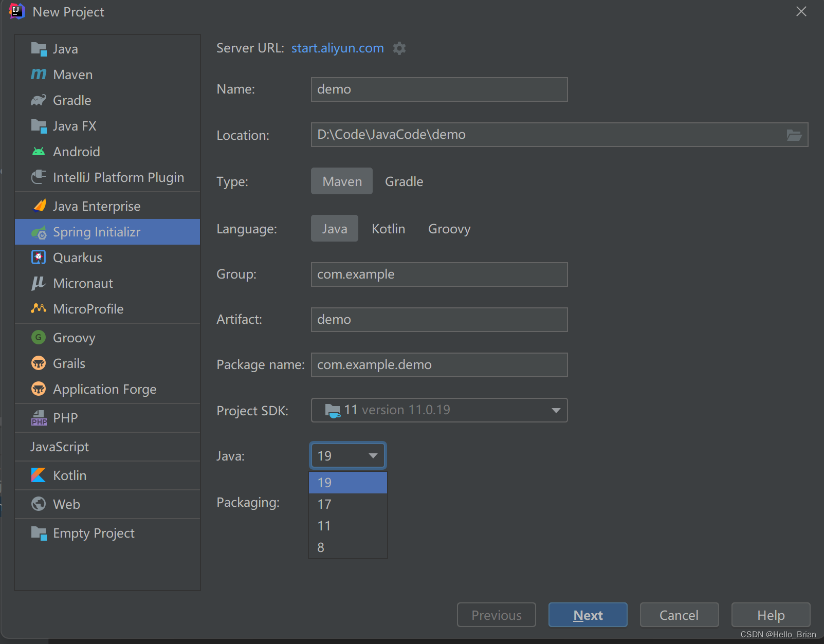Viewport: 824px width, 644px height.
Task: Click the Java project type folder icon
Action: 39,49
